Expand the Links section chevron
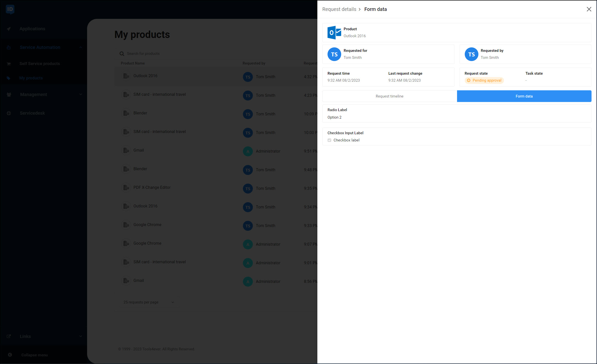The height and width of the screenshot is (364, 597). coord(81,336)
